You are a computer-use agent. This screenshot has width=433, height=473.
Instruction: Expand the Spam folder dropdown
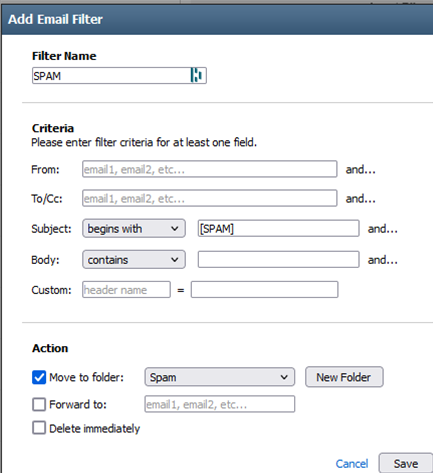point(220,377)
